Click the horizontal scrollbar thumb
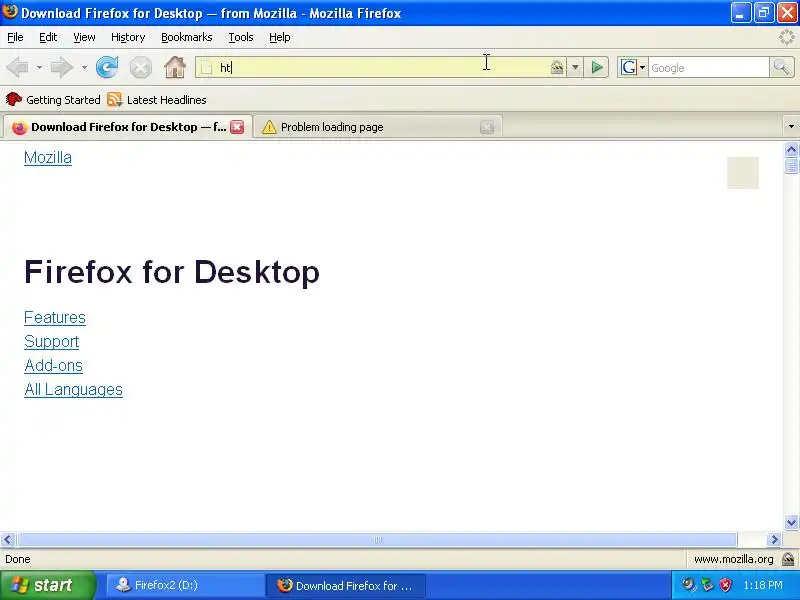Screen dimensions: 800x600 tap(378, 539)
